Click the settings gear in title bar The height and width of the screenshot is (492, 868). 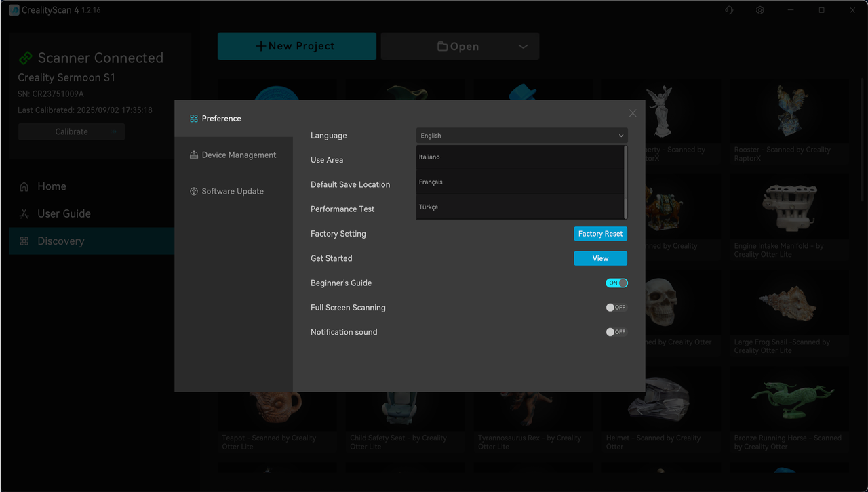[x=759, y=10]
